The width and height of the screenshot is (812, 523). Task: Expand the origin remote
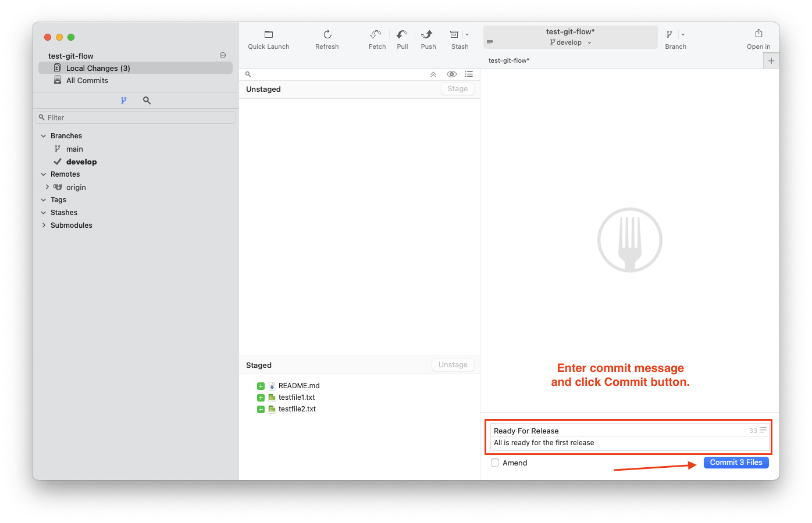(47, 187)
